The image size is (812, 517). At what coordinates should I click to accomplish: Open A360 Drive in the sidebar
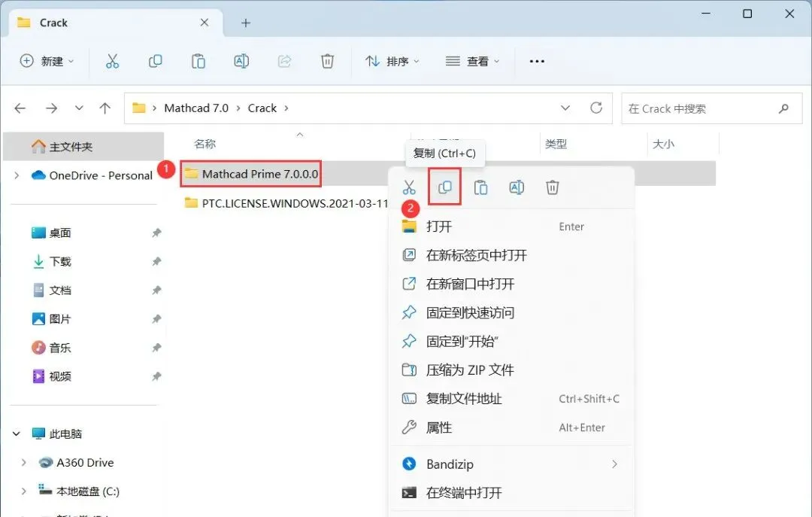click(x=76, y=462)
